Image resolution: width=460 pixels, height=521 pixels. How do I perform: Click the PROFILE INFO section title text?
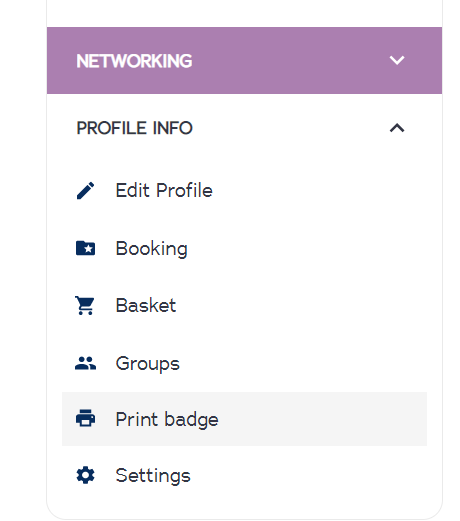click(135, 128)
